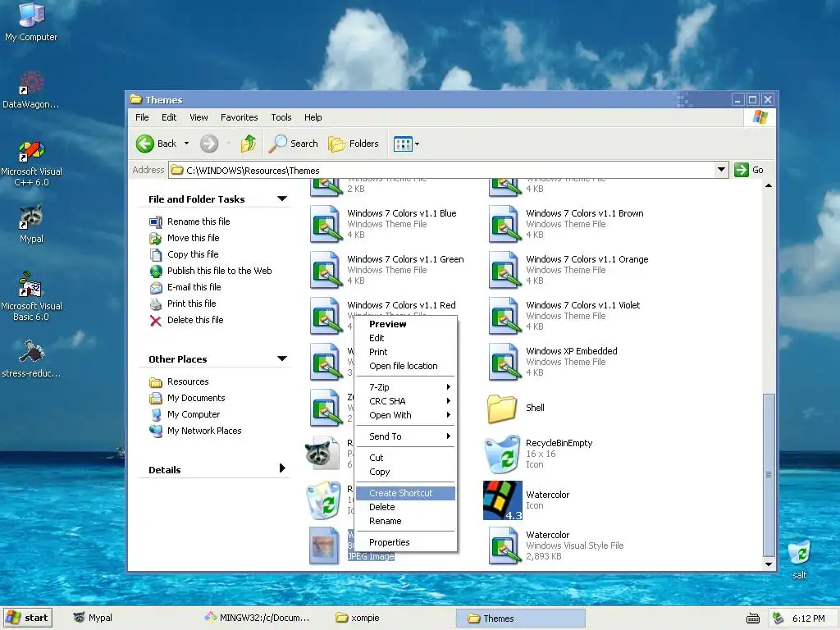Click the Forward arrow icon
840x630 pixels.
click(209, 144)
